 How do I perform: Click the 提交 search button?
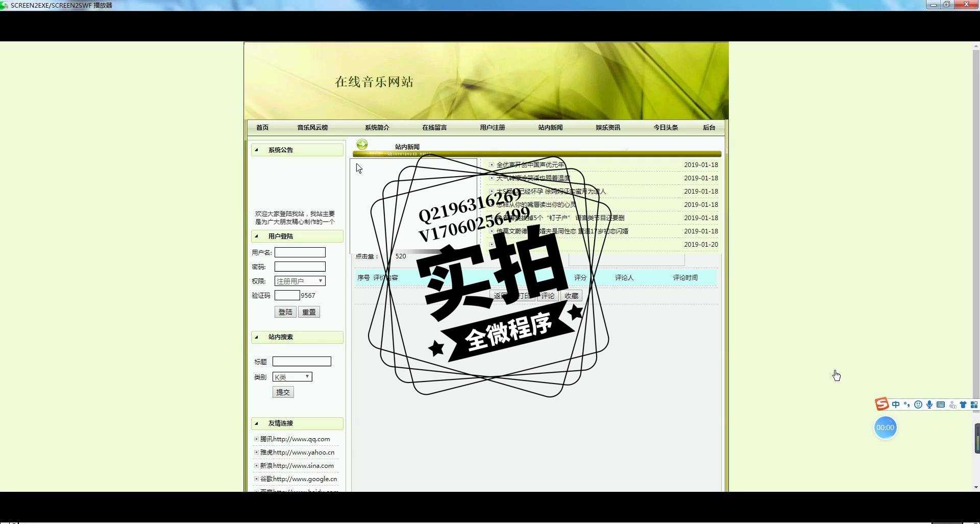coord(283,392)
